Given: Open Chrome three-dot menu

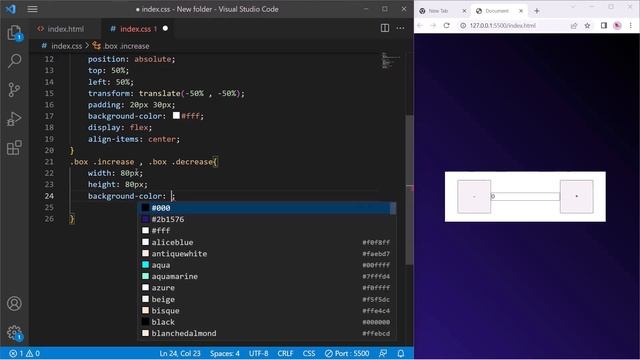Looking at the screenshot, I should tap(631, 26).
